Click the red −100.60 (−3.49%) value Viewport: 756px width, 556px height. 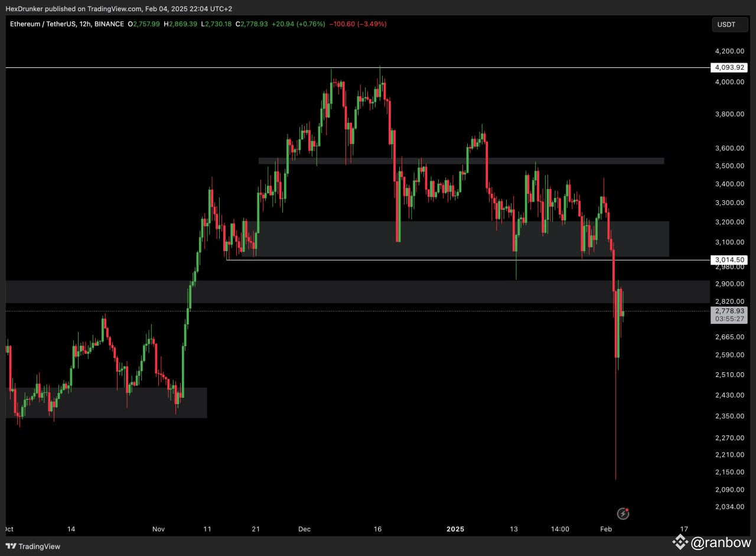pos(358,24)
